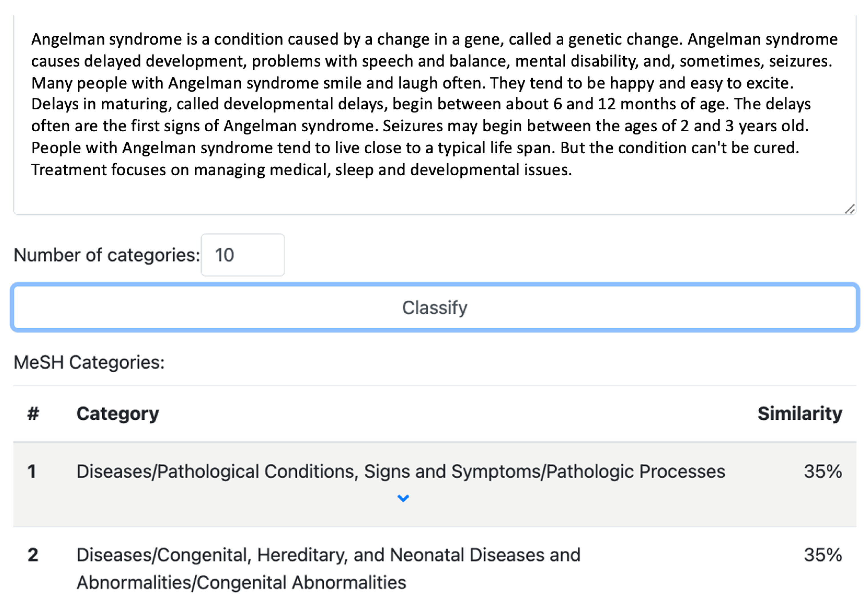Click the Classify button
868x599 pixels.
point(435,307)
